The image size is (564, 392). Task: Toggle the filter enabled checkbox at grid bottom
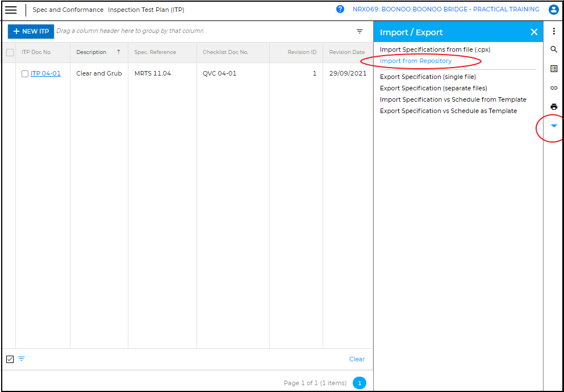(10, 359)
